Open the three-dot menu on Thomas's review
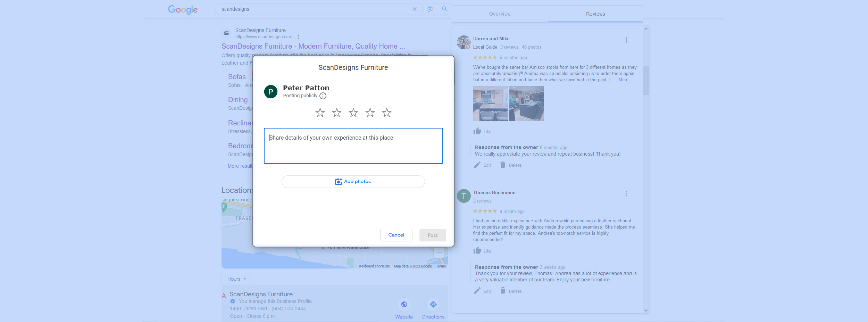The image size is (868, 322). [626, 193]
